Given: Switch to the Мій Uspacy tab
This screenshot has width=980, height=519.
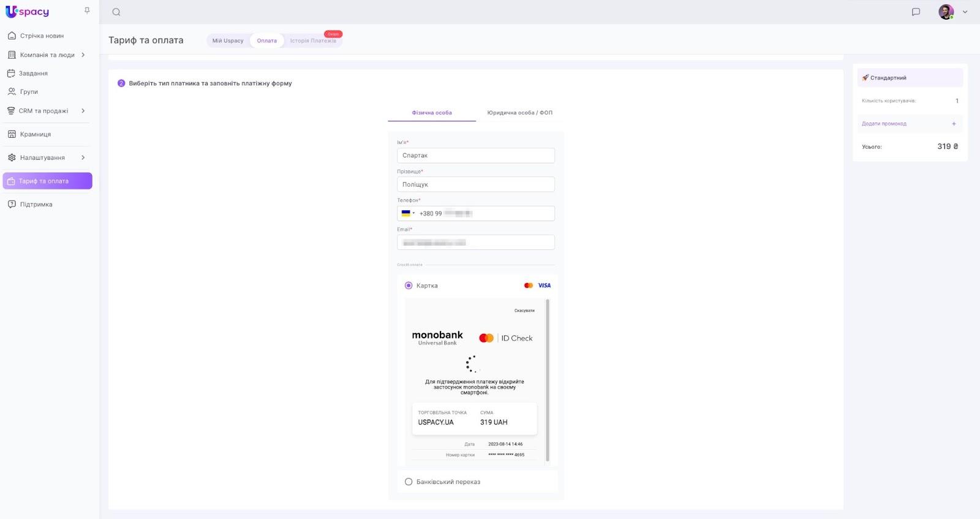Looking at the screenshot, I should [x=228, y=41].
